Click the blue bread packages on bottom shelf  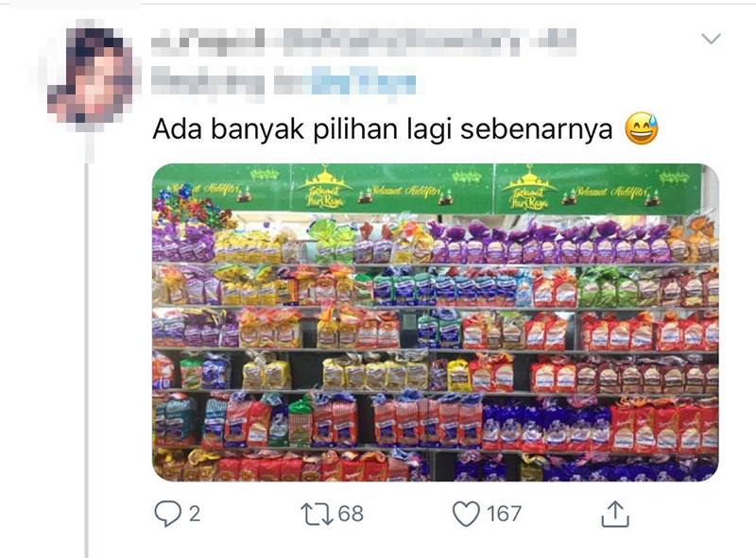pos(545,428)
